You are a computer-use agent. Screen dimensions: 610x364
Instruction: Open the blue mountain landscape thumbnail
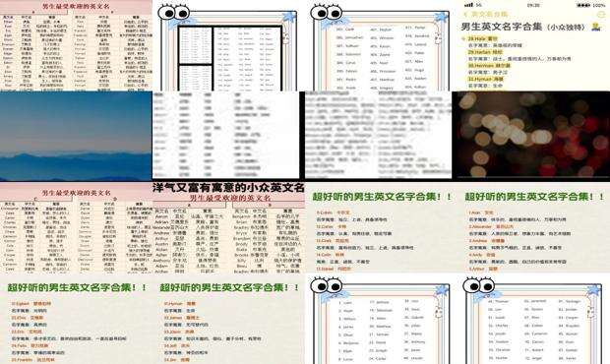76,136
